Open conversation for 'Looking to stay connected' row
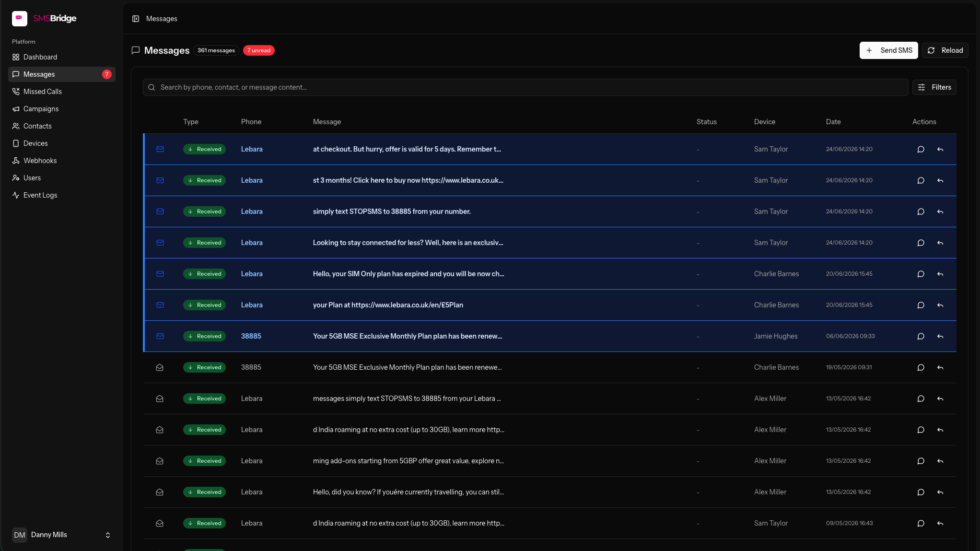980x551 pixels. pos(921,243)
